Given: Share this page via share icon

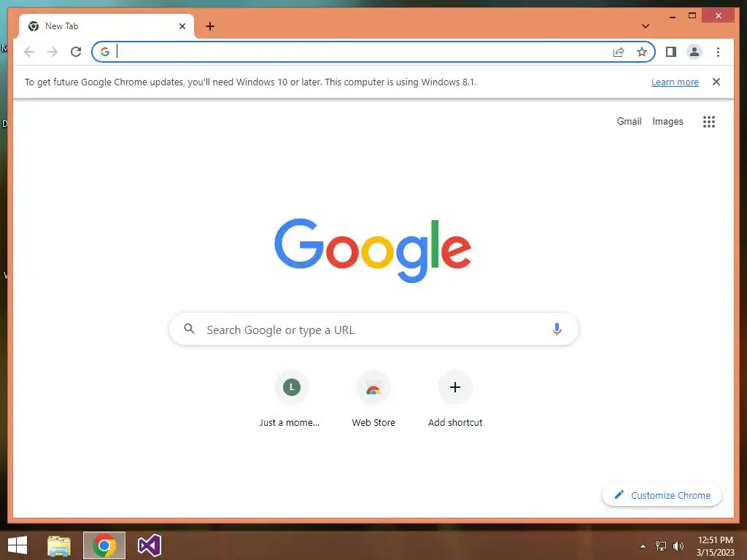Looking at the screenshot, I should pyautogui.click(x=619, y=52).
